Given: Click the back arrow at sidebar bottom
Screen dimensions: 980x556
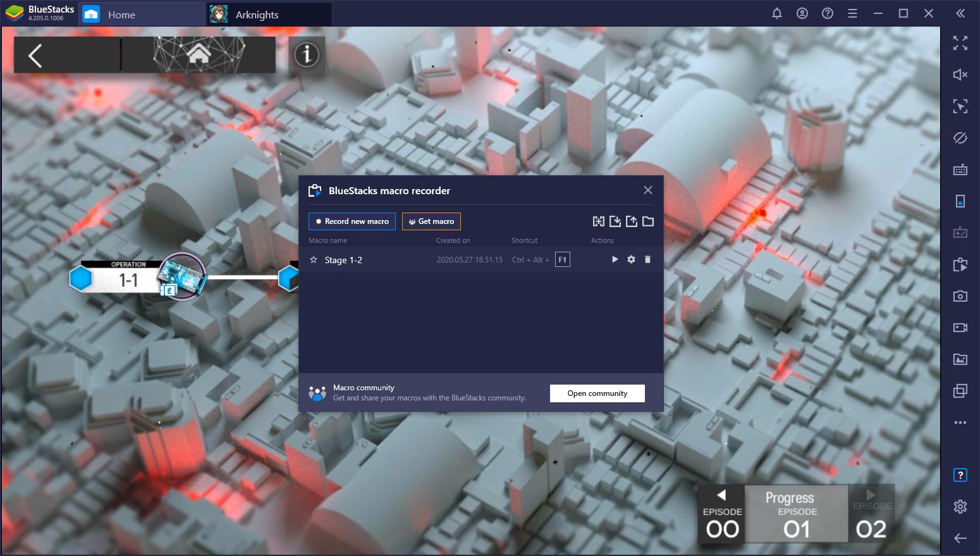Looking at the screenshot, I should pyautogui.click(x=960, y=538).
